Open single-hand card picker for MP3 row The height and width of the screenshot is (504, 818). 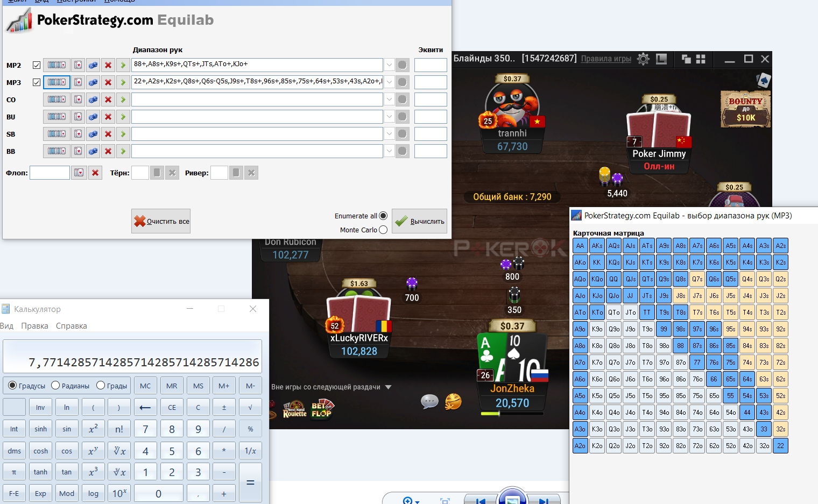tap(79, 82)
